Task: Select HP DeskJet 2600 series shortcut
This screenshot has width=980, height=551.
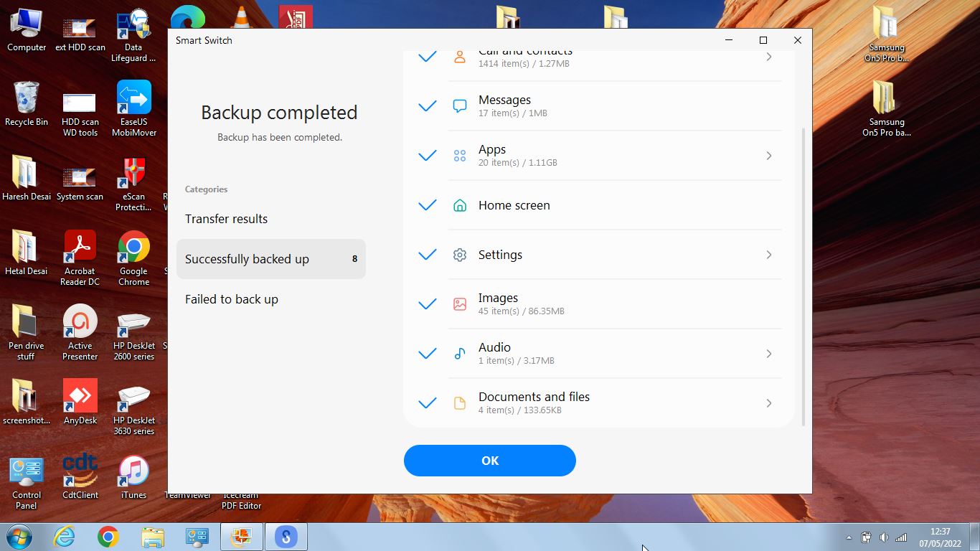Action: pos(134,336)
